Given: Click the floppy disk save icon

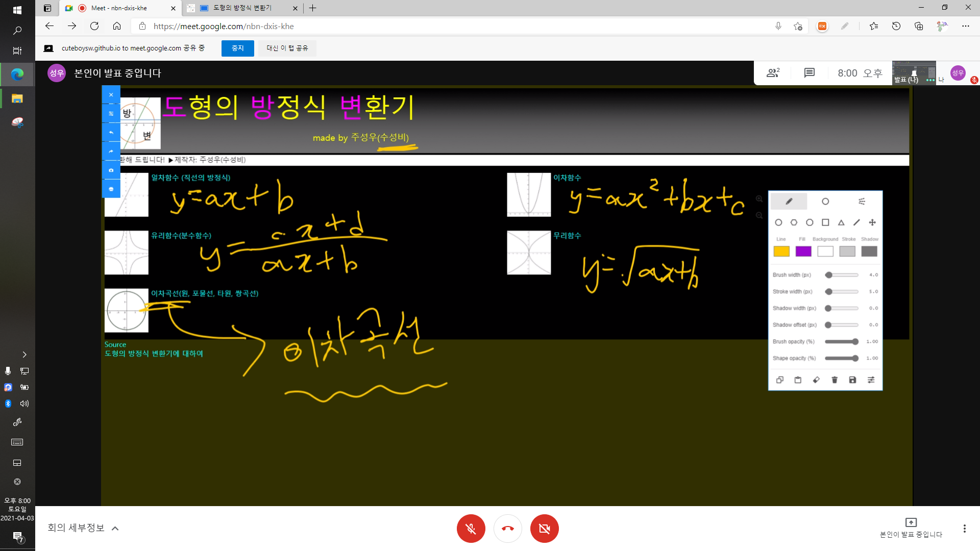Looking at the screenshot, I should 852,380.
